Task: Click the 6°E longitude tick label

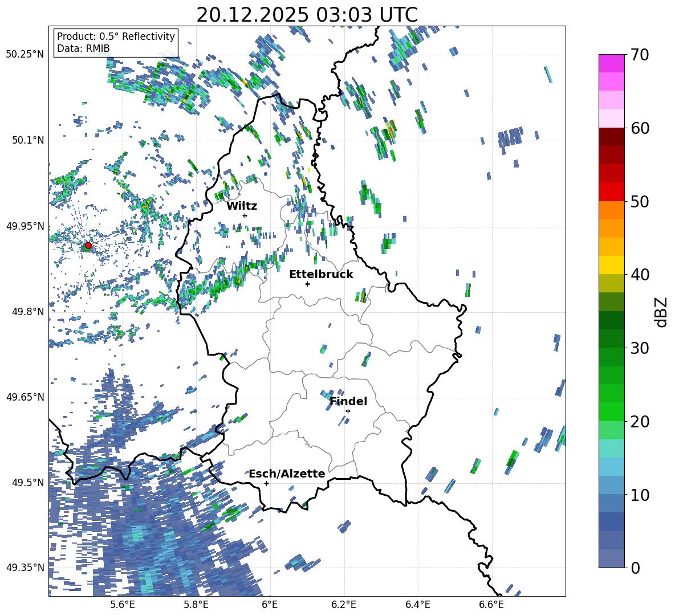Action: tap(270, 605)
